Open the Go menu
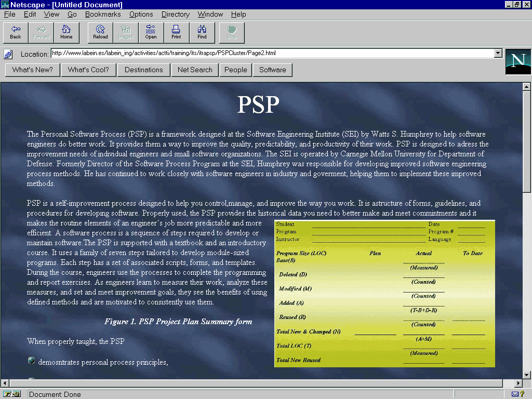This screenshot has width=532, height=399. (72, 14)
